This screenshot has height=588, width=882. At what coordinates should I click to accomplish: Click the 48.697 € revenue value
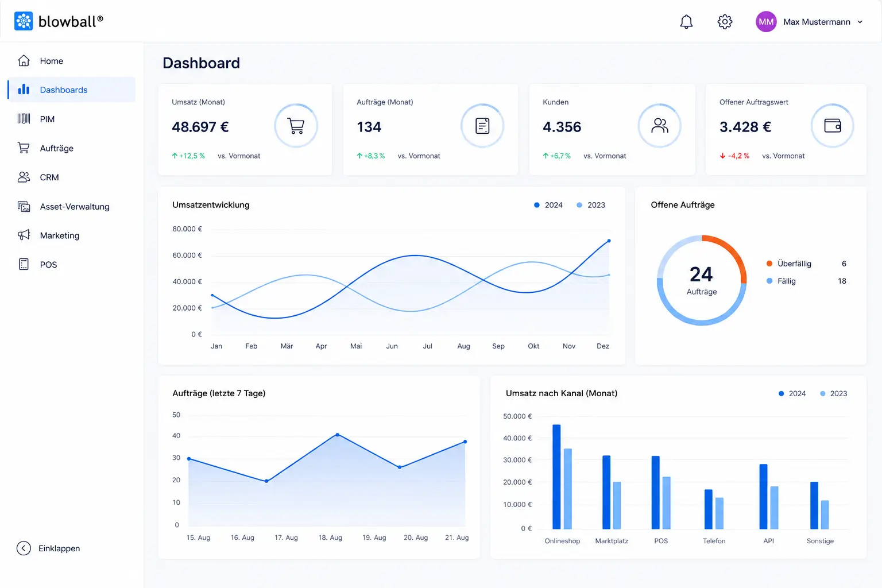pyautogui.click(x=200, y=127)
